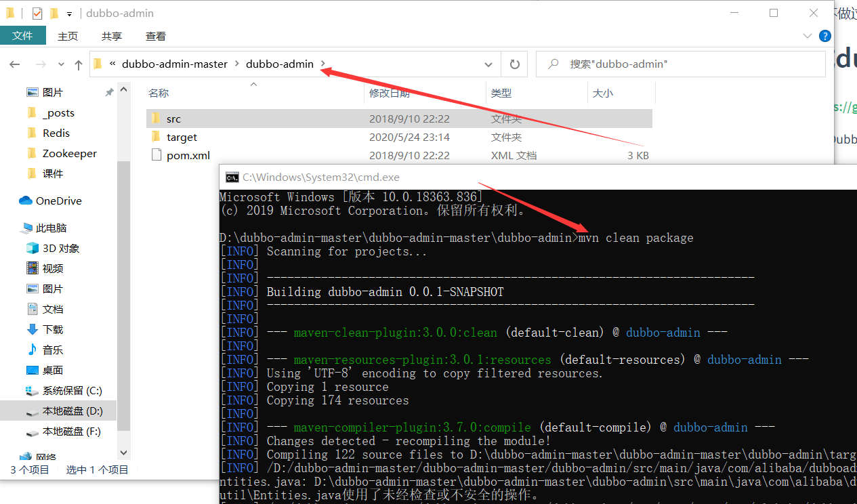Select the target folder
This screenshot has height=504, width=857.
[399, 137]
